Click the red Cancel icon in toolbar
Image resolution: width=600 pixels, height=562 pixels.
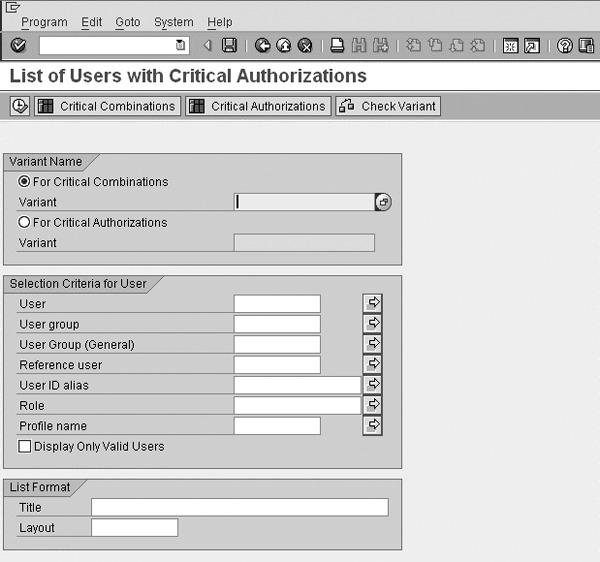tap(305, 45)
